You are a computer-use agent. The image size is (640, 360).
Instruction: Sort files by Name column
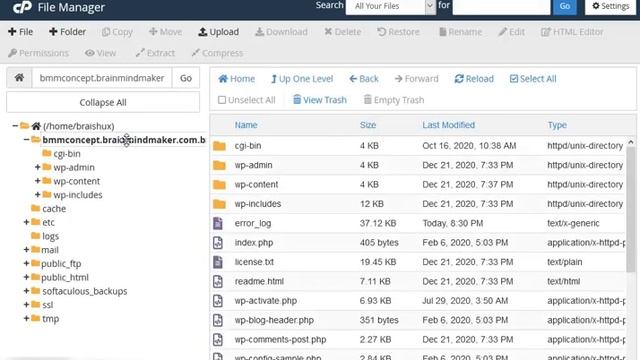(246, 125)
